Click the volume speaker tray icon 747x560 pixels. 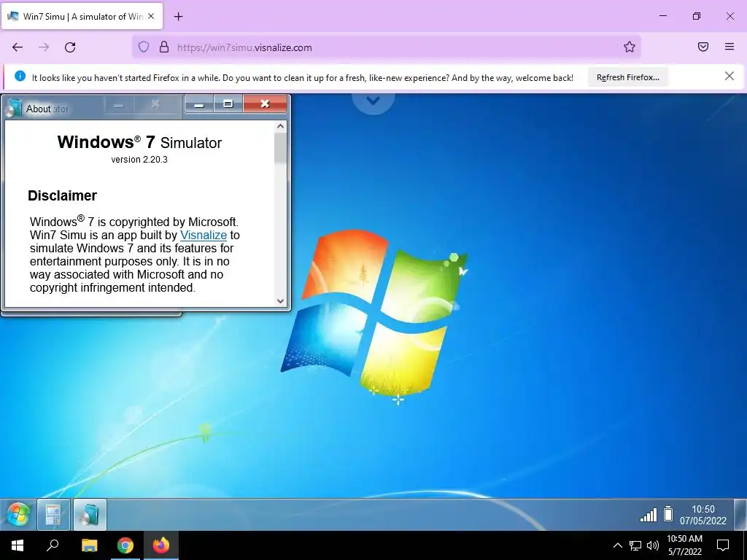pos(653,545)
